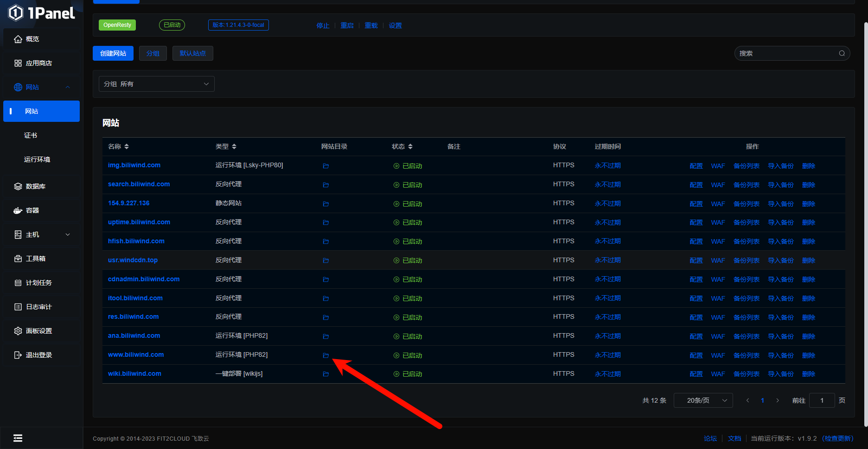The image size is (868, 449).
Task: Click 备份列表 for res.biliwind.com
Action: (x=747, y=317)
